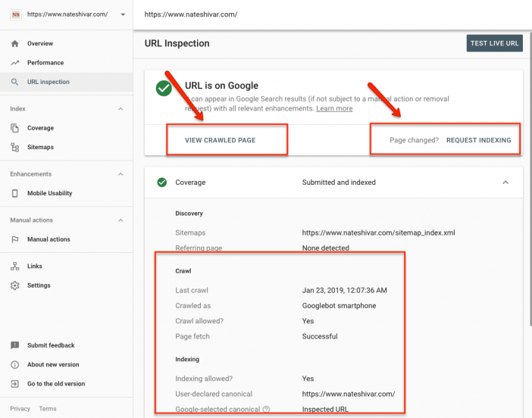This screenshot has height=418, width=532.
Task: Click the Index section header label
Action: tap(17, 109)
